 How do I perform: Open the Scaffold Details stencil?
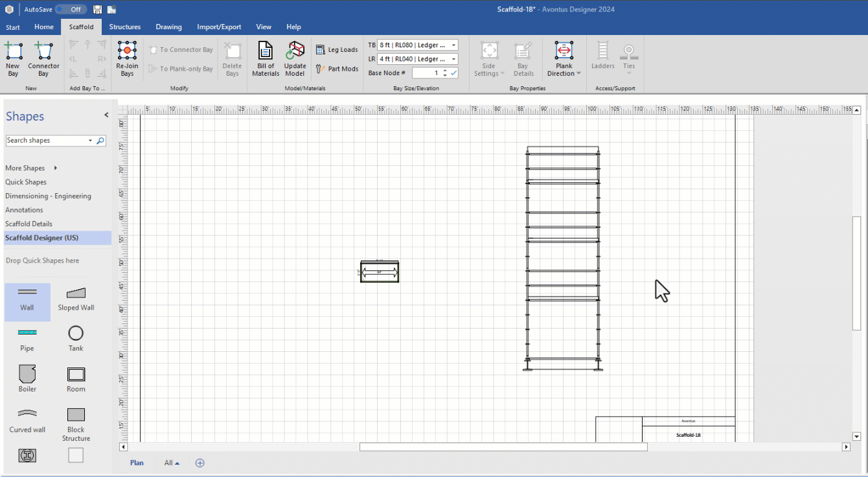coord(29,224)
